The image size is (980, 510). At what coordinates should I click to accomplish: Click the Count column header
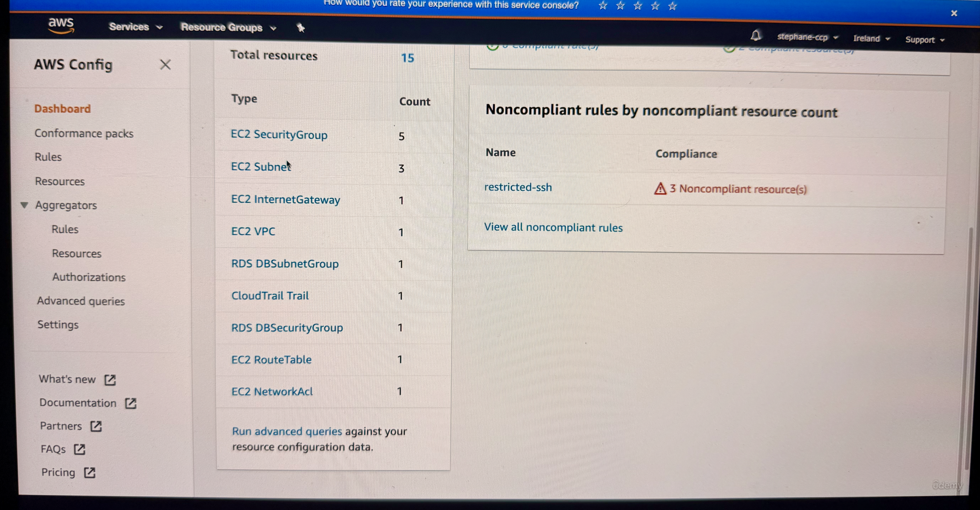coord(415,102)
